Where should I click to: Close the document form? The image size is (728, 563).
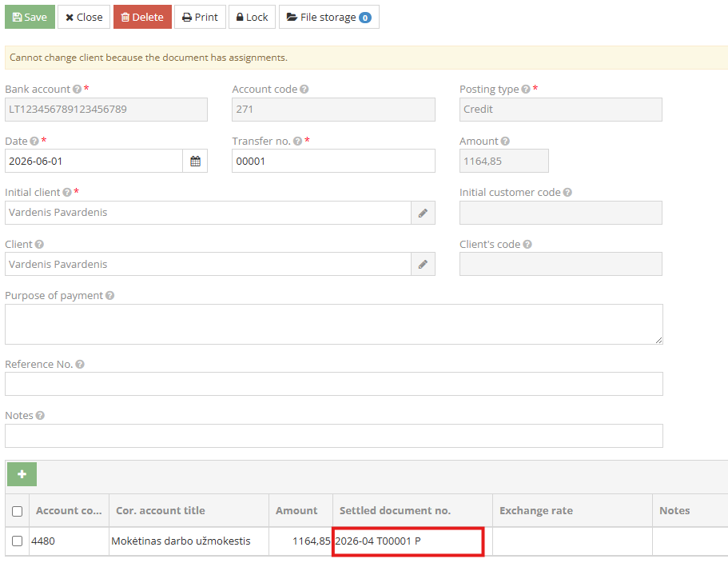tap(84, 17)
